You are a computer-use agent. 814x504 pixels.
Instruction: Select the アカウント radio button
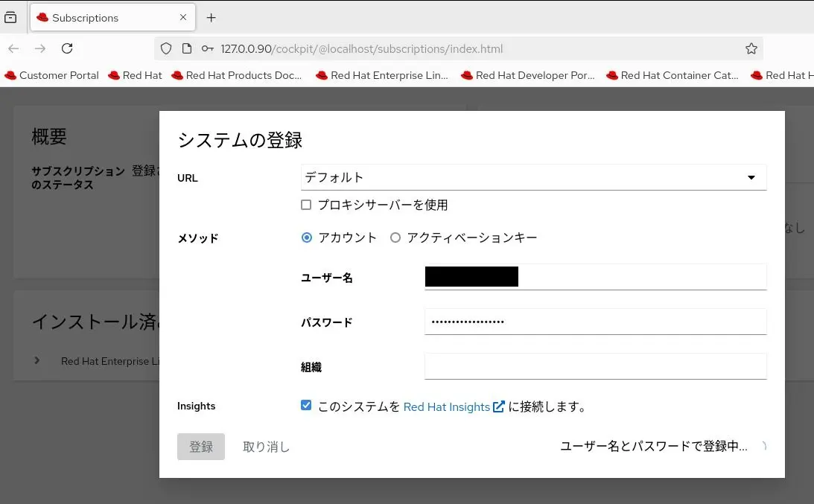[306, 237]
